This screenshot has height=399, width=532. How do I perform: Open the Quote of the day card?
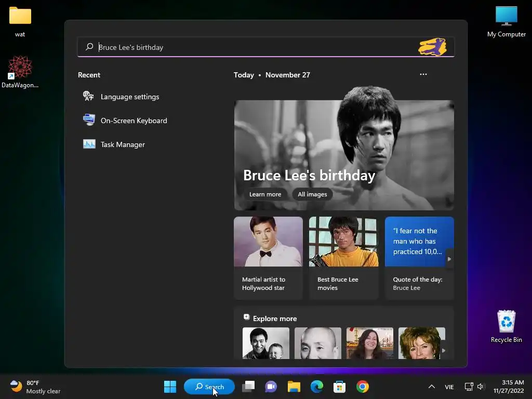point(419,258)
